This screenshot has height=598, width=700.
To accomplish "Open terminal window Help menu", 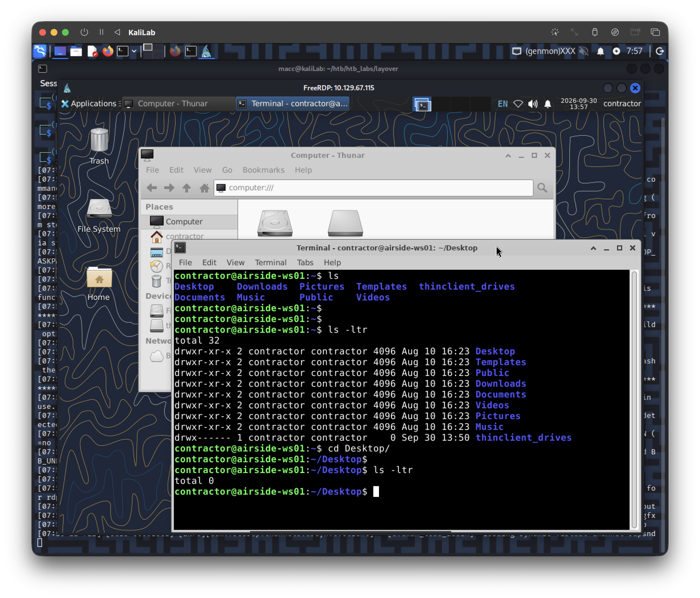I will tap(332, 262).
